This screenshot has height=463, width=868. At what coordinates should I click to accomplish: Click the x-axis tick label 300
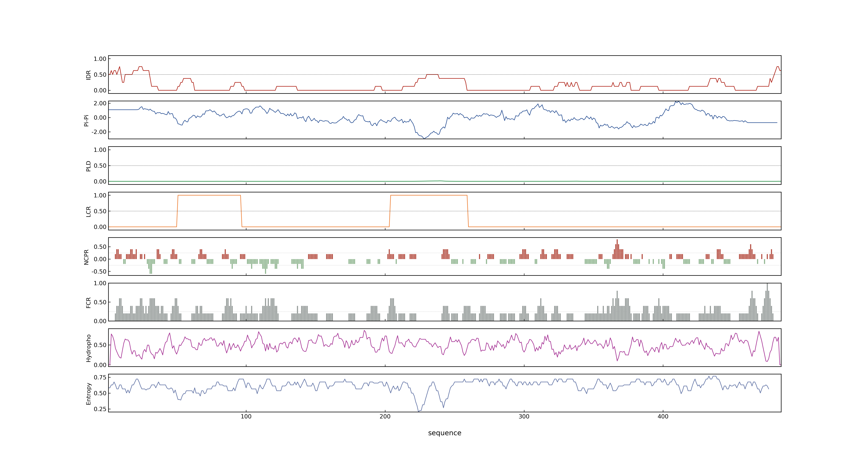pos(524,416)
